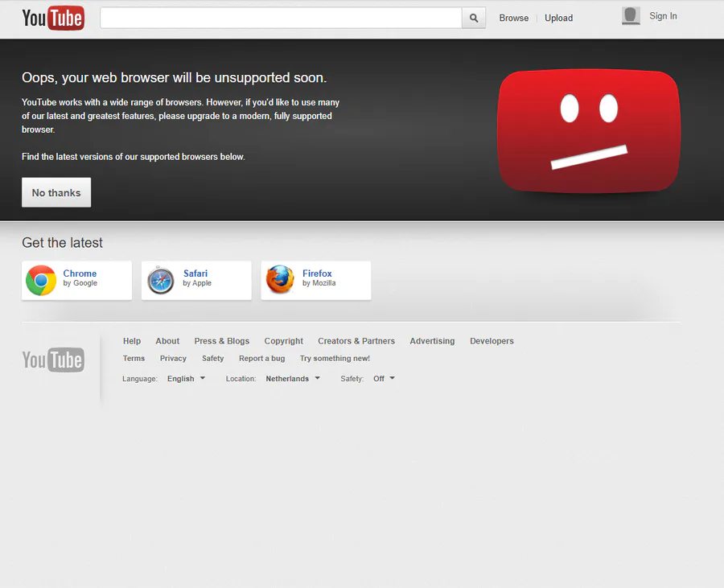724x588 pixels.
Task: Click the sad red YouTube face graphic
Action: (589, 130)
